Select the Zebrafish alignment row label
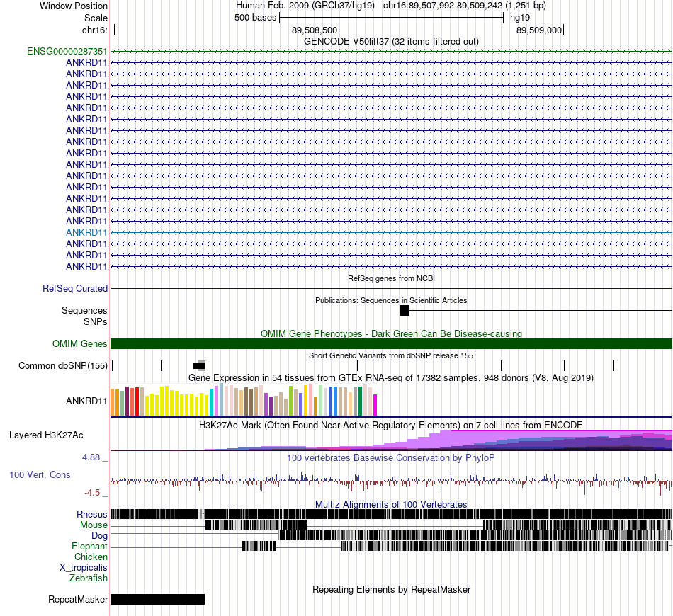Viewport: 673px width, 616px height. 89,578
